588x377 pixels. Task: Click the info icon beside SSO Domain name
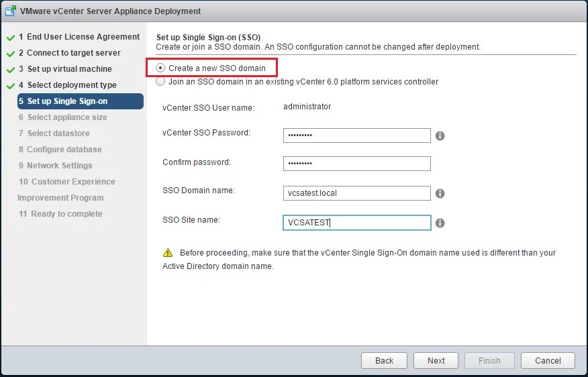[440, 193]
